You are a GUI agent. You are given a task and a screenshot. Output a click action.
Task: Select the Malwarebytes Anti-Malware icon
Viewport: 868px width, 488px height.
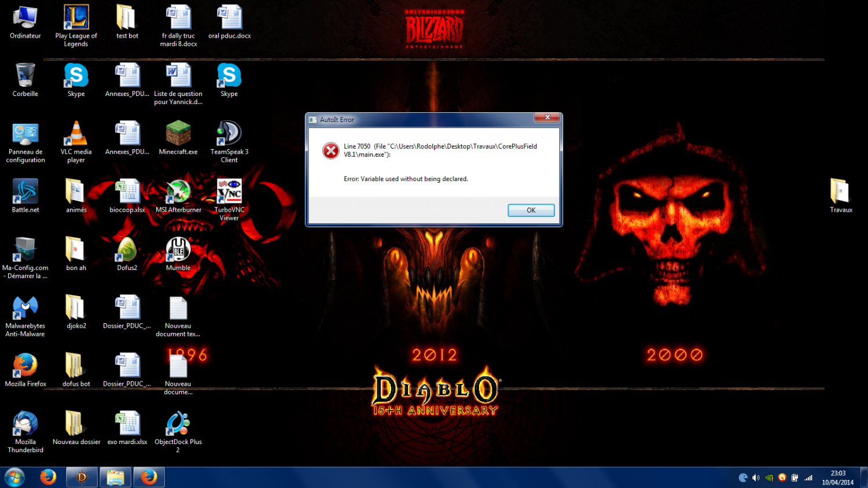[x=25, y=316]
